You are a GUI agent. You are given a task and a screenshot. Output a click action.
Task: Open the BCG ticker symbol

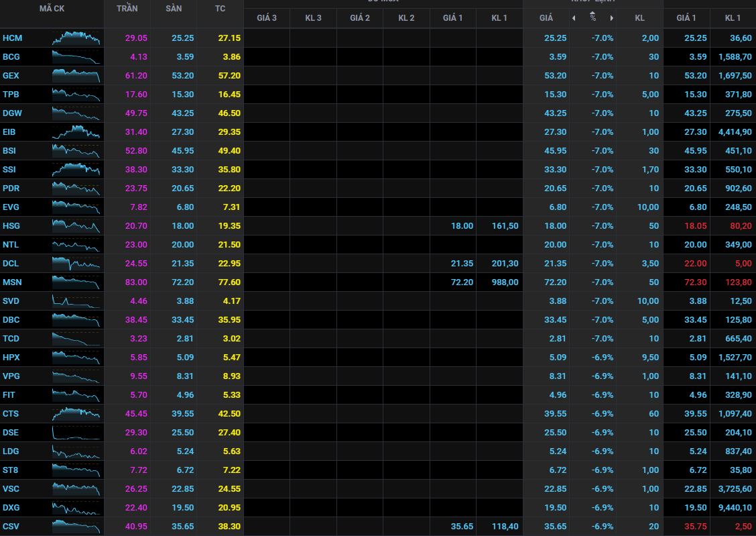11,57
